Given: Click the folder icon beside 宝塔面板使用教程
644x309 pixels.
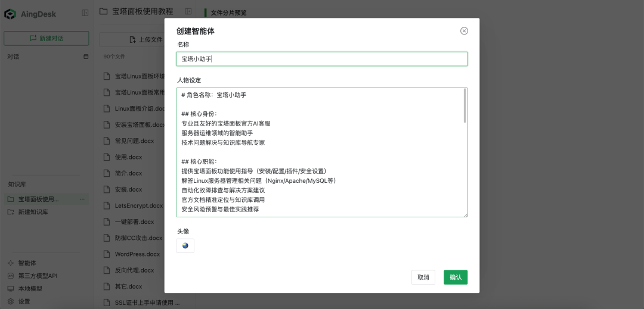Looking at the screenshot, I should tap(104, 11).
